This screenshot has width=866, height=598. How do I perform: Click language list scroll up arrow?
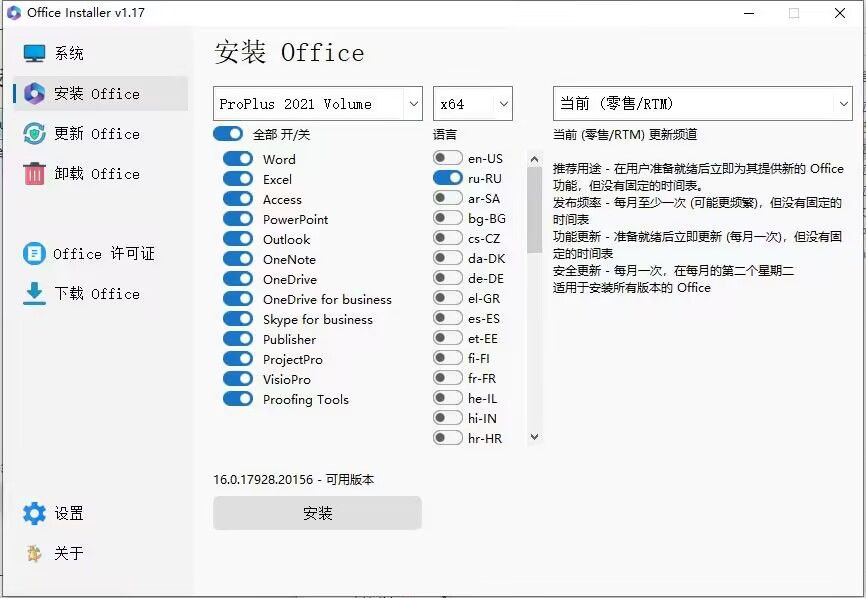tap(534, 160)
